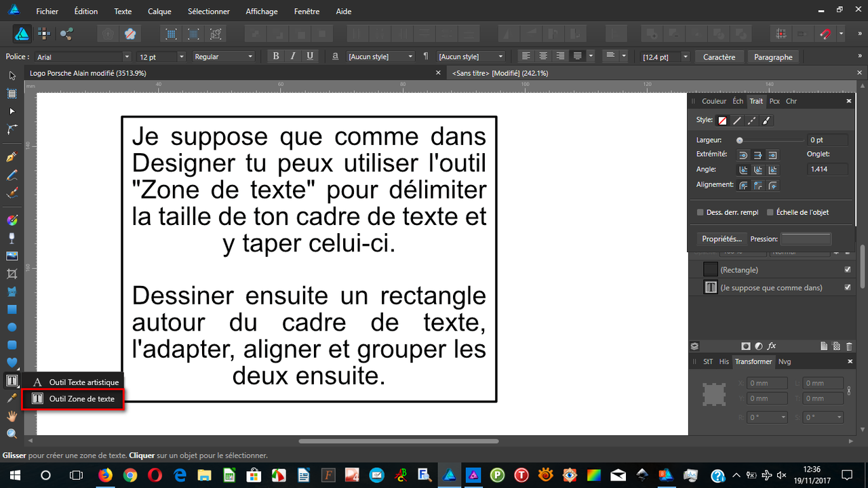Select the Hand tool
The width and height of the screenshot is (868, 488).
click(x=12, y=415)
